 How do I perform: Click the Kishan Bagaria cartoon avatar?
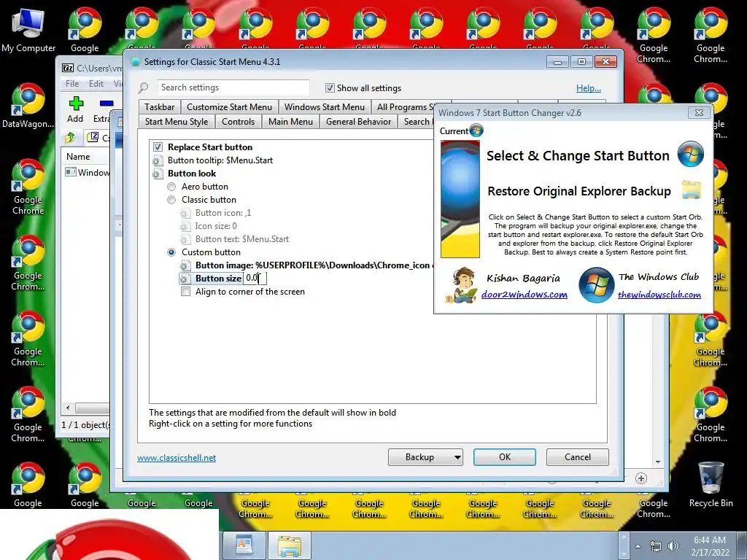click(x=461, y=285)
